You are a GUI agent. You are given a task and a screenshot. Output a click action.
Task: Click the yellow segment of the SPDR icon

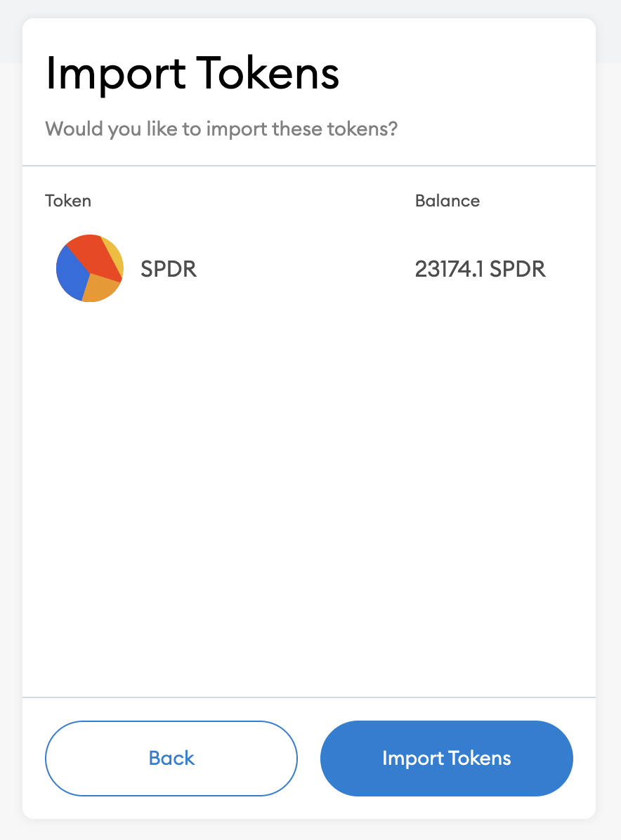pyautogui.click(x=115, y=256)
